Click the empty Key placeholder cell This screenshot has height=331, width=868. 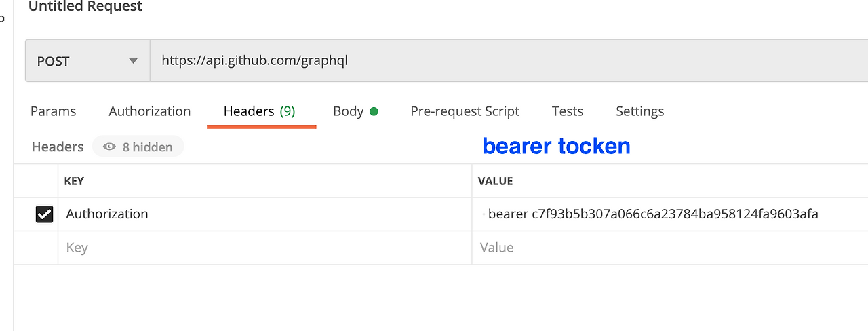(x=265, y=248)
